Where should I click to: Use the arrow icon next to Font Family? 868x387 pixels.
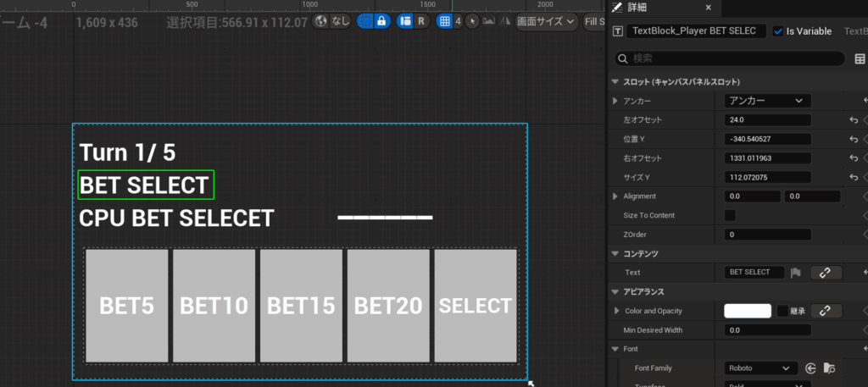coord(811,368)
